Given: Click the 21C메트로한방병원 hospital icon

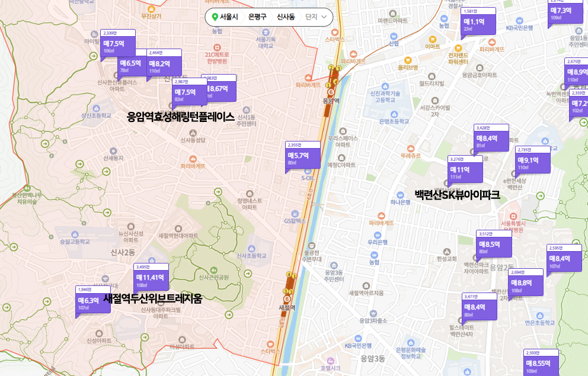Looking at the screenshot, I should (217, 47).
